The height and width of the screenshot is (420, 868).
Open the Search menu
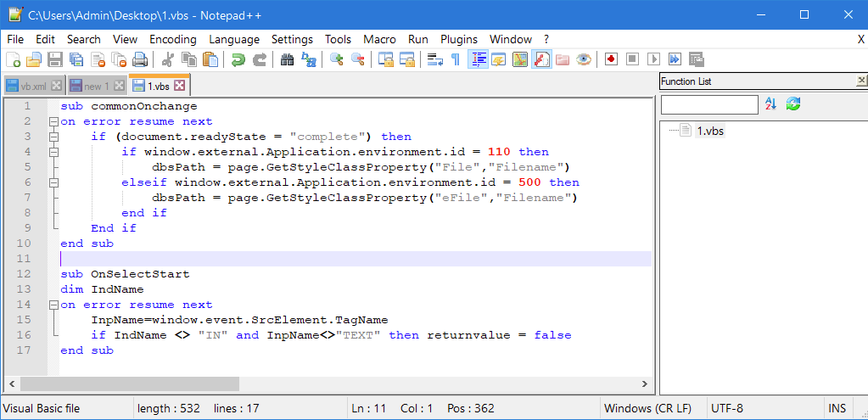(84, 39)
